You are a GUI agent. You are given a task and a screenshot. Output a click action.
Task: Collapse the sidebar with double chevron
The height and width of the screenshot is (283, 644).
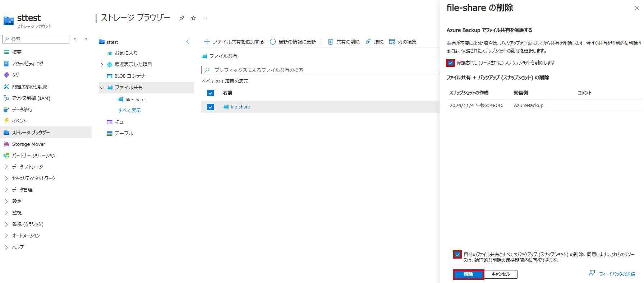pyautogui.click(x=86, y=39)
